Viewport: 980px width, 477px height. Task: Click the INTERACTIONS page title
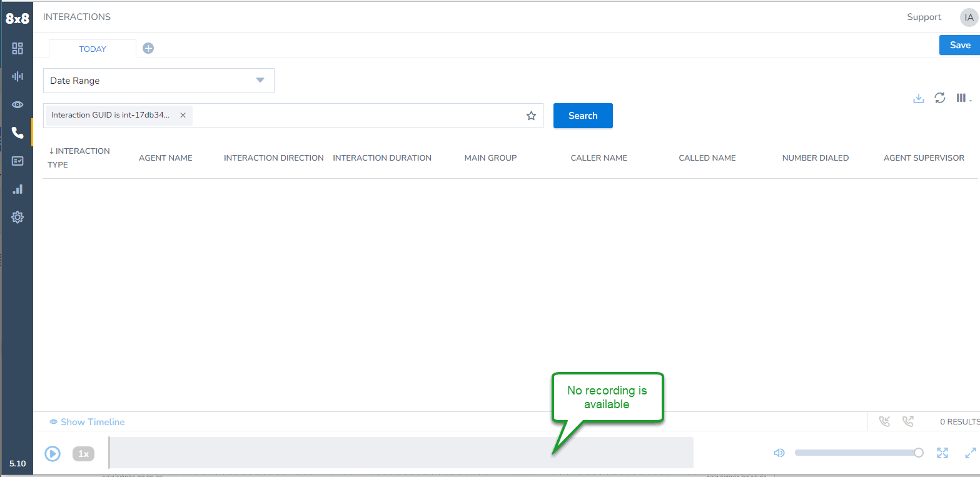(77, 17)
